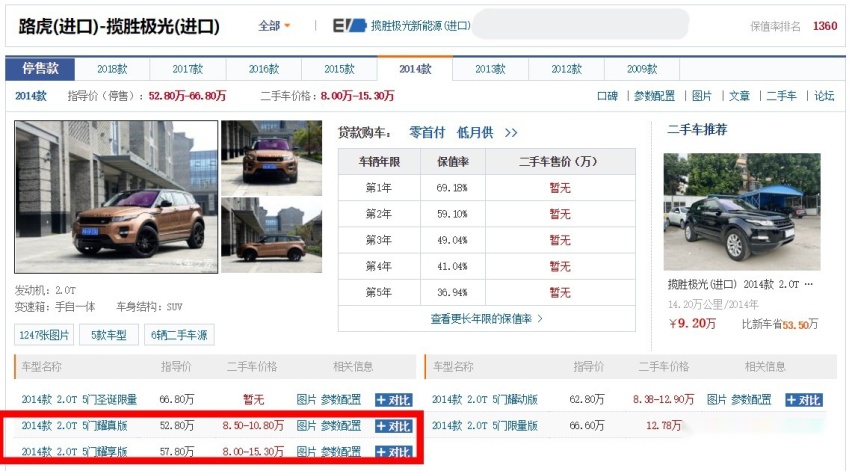
Task: Open 揽胜极光新能源(进口) link
Action: pyautogui.click(x=421, y=26)
